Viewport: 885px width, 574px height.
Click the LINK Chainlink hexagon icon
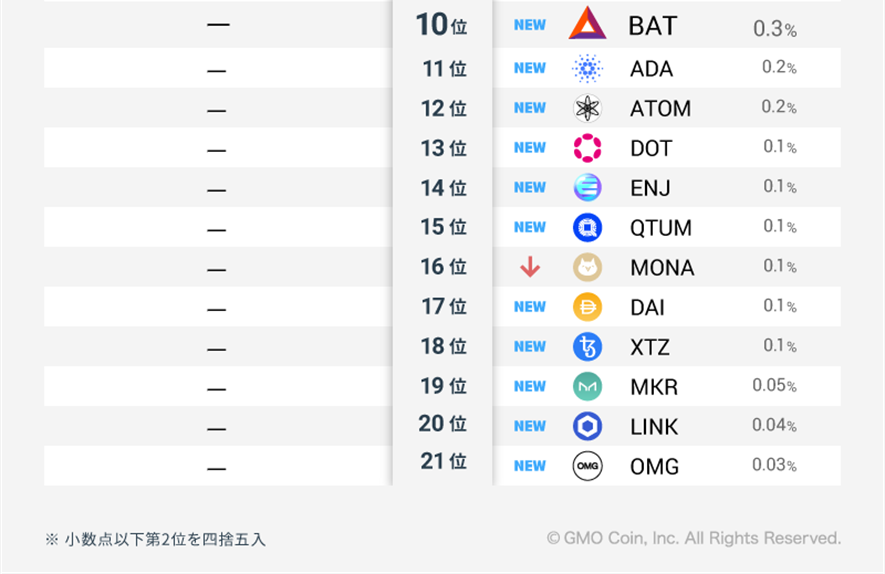click(x=587, y=426)
